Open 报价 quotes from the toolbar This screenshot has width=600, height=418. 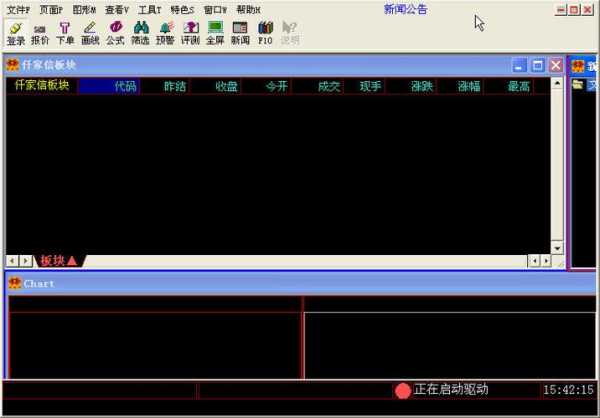40,33
